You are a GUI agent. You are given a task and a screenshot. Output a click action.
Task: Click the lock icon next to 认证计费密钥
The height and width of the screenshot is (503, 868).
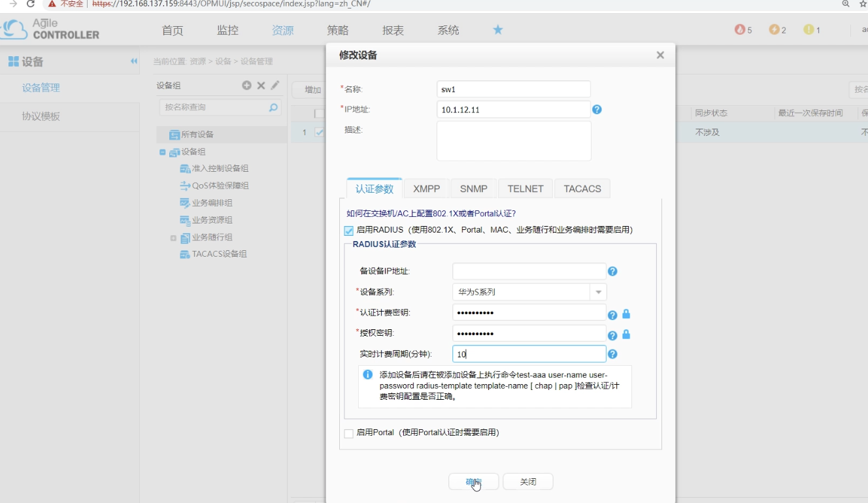(626, 314)
